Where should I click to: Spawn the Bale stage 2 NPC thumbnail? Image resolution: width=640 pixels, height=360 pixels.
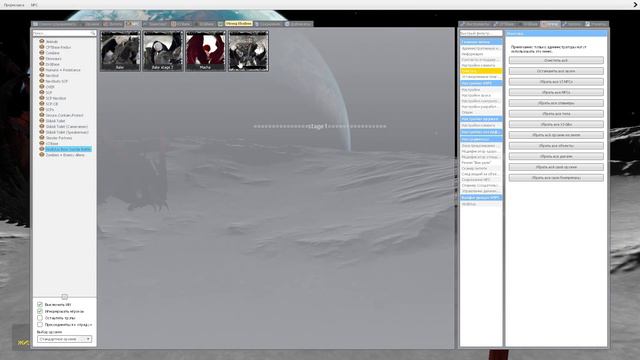[162, 51]
